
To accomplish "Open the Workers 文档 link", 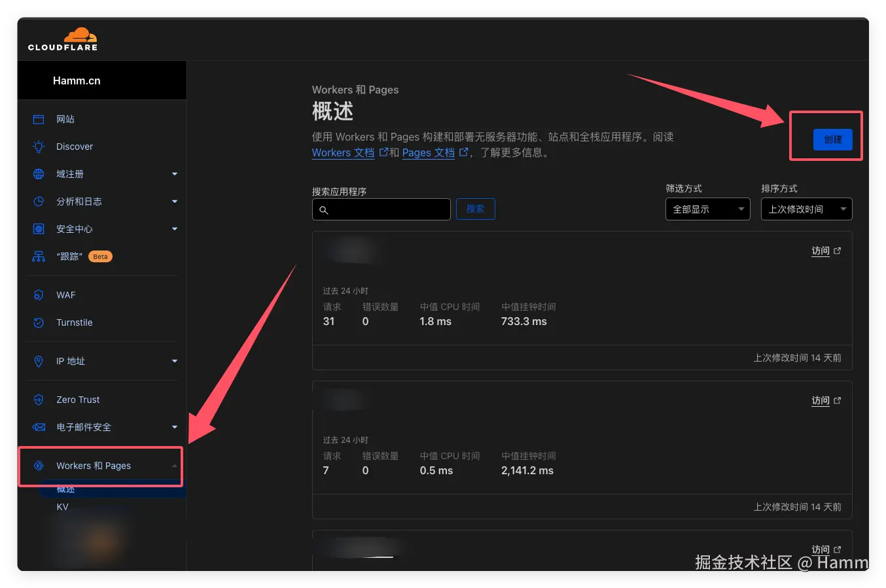I will click(x=342, y=152).
